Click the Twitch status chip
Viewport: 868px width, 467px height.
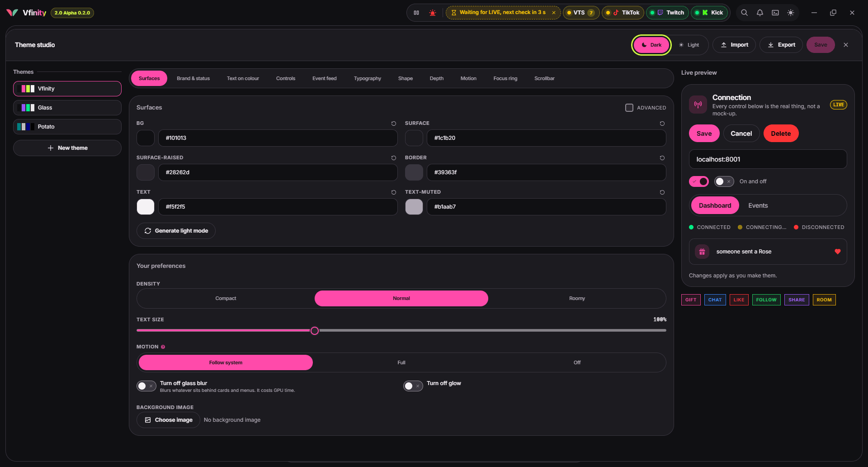click(667, 13)
